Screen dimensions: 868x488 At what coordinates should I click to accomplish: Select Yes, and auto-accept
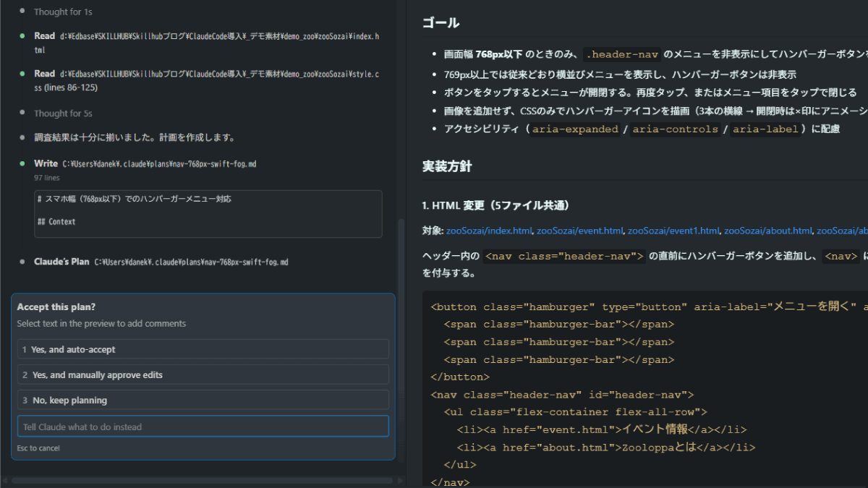coord(201,348)
